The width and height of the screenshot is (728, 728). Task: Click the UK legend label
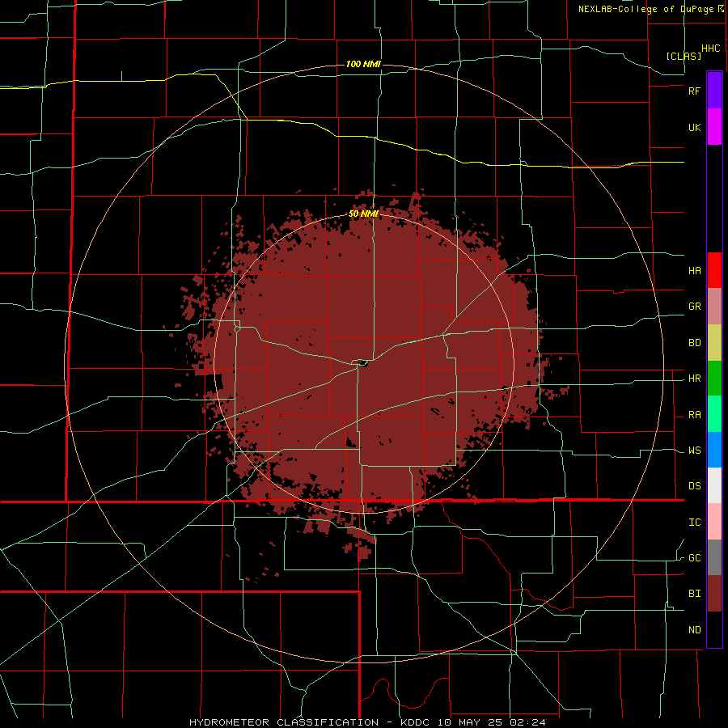point(694,128)
